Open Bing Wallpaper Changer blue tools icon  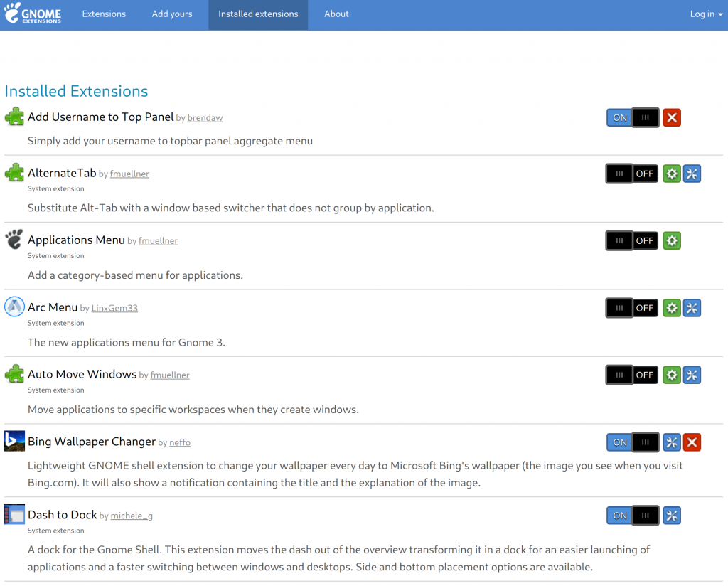point(672,442)
